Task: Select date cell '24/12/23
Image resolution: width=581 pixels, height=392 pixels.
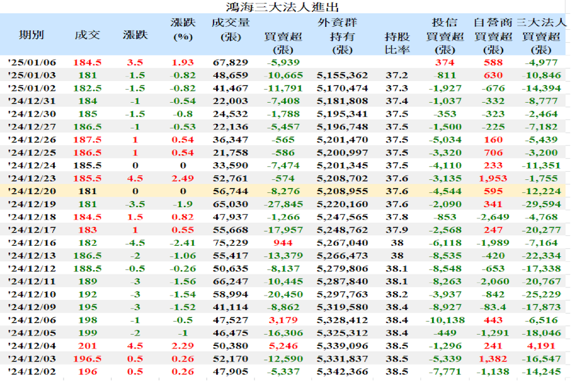Action: [32, 179]
